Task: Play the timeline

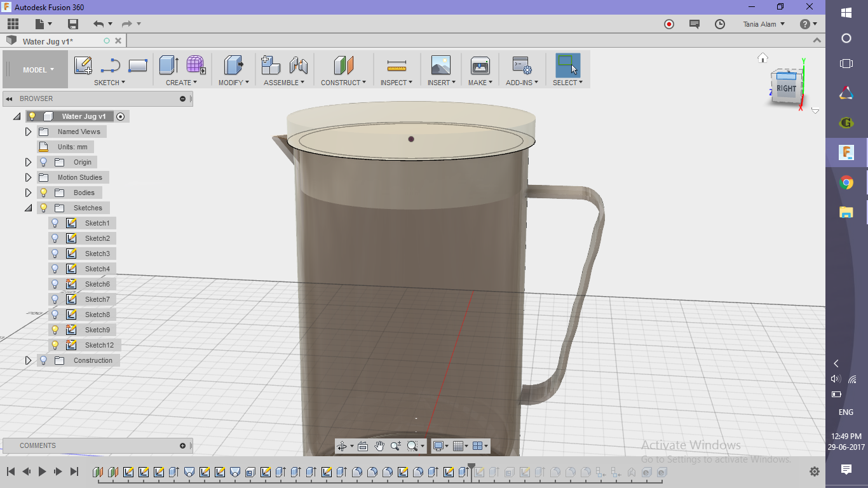Action: click(42, 471)
